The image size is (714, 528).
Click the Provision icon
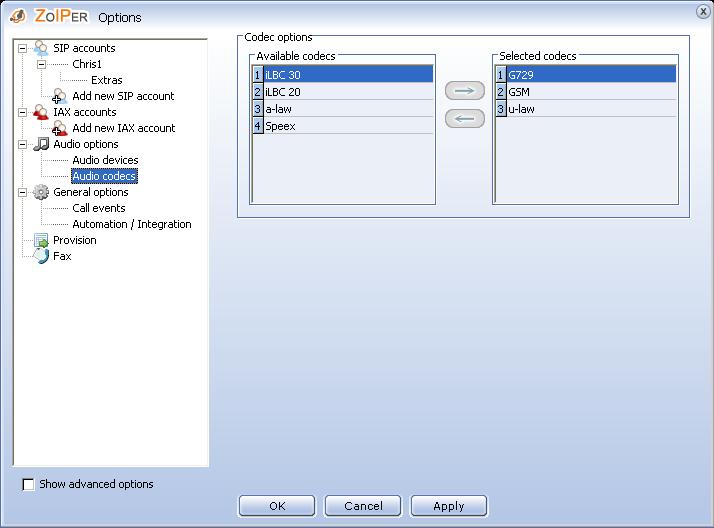[41, 240]
